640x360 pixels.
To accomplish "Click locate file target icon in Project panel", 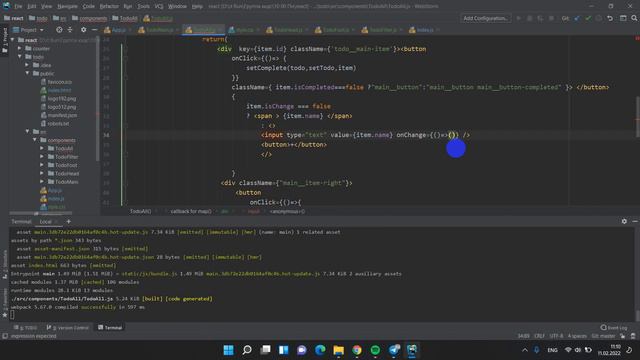I will pyautogui.click(x=59, y=30).
